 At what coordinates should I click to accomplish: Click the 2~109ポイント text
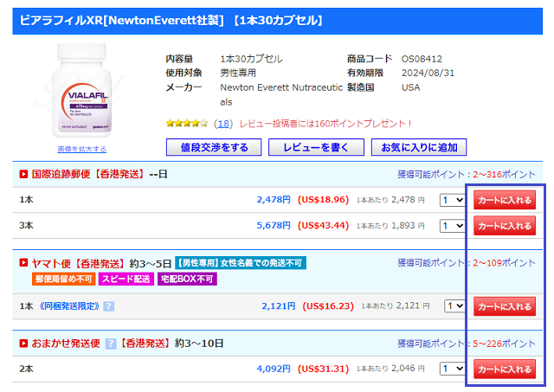[504, 263]
